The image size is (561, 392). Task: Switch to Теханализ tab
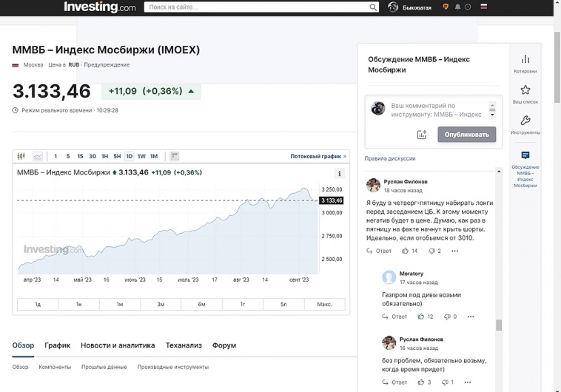184,345
